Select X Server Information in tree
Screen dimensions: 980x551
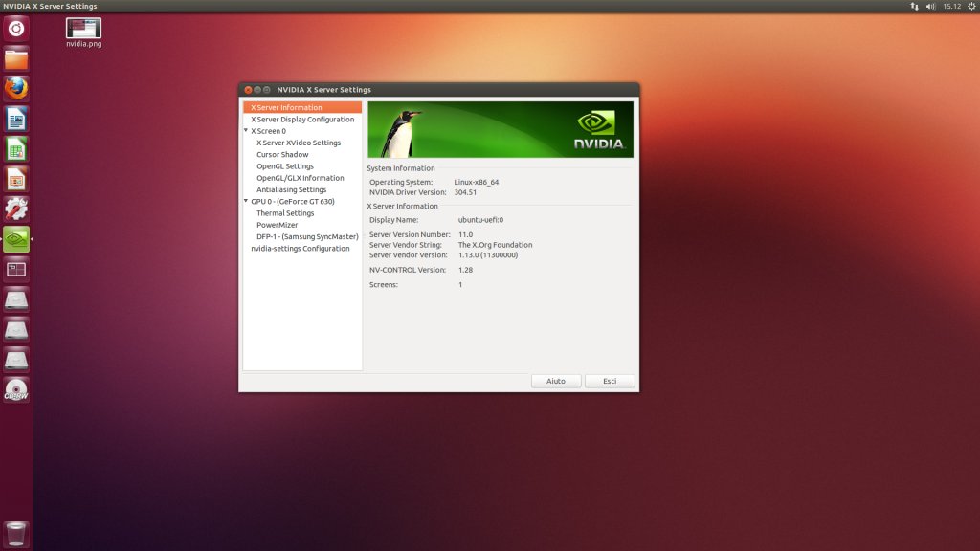click(302, 107)
